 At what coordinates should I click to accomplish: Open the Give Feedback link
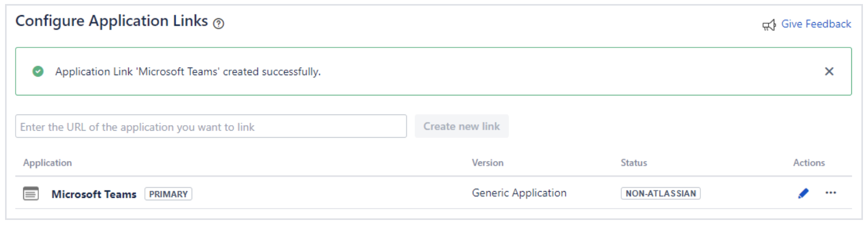(816, 24)
